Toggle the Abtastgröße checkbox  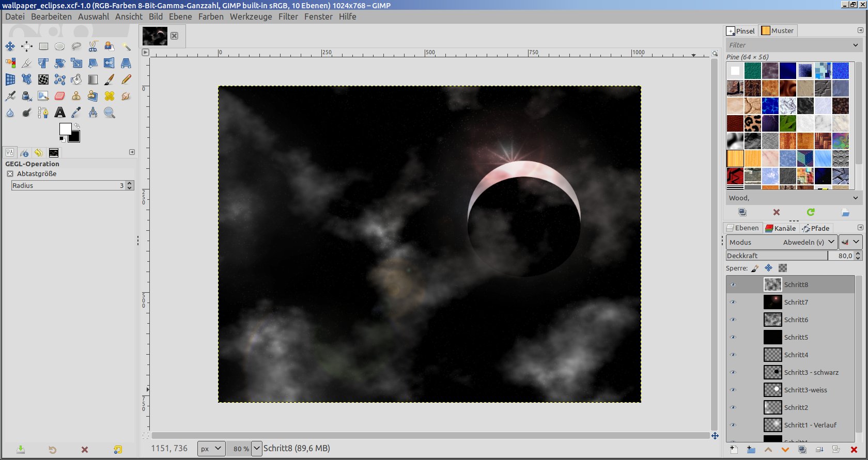[x=10, y=174]
